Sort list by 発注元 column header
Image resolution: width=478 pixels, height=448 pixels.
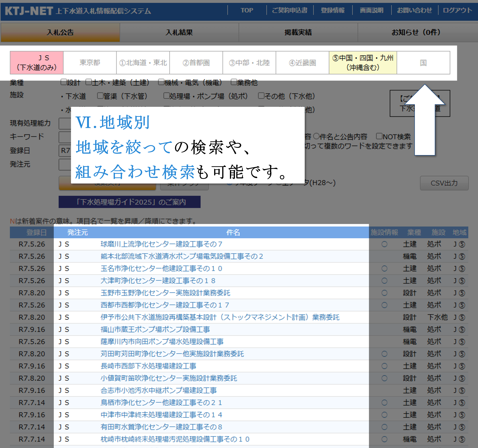(77, 232)
